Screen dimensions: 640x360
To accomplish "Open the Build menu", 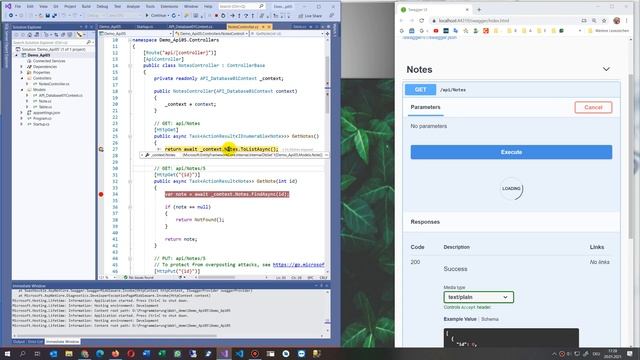I will click(86, 7).
